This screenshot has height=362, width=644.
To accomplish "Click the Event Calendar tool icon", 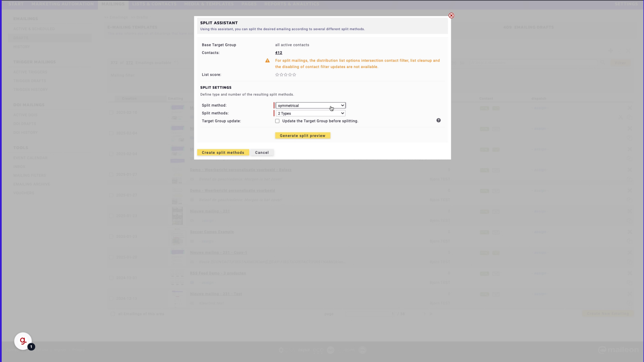I will 30,158.
